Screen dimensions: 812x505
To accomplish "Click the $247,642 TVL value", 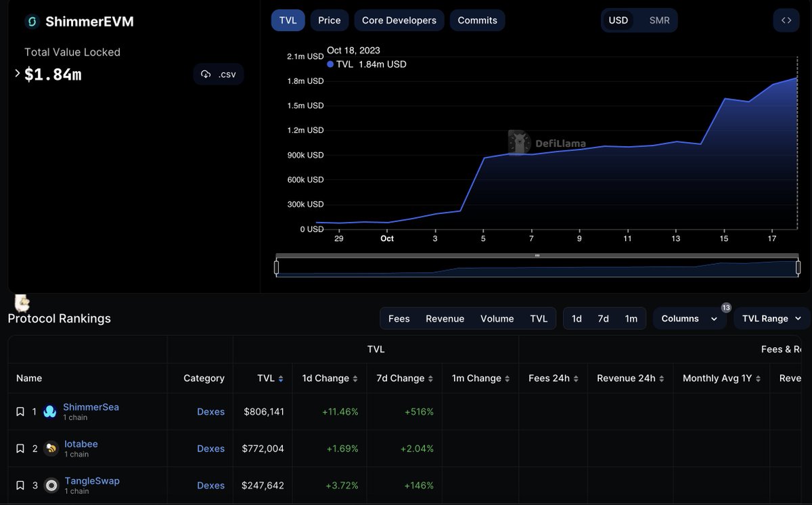I will click(263, 485).
